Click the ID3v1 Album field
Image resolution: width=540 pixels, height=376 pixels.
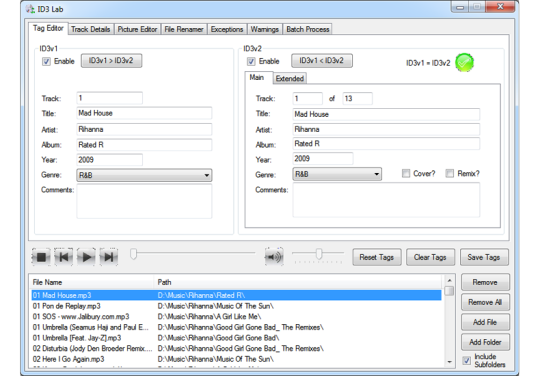(144, 145)
